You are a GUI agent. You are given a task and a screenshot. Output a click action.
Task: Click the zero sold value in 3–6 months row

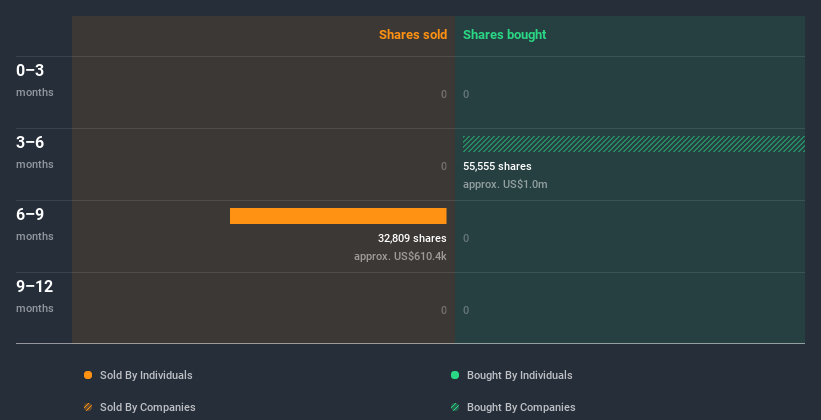click(x=443, y=166)
